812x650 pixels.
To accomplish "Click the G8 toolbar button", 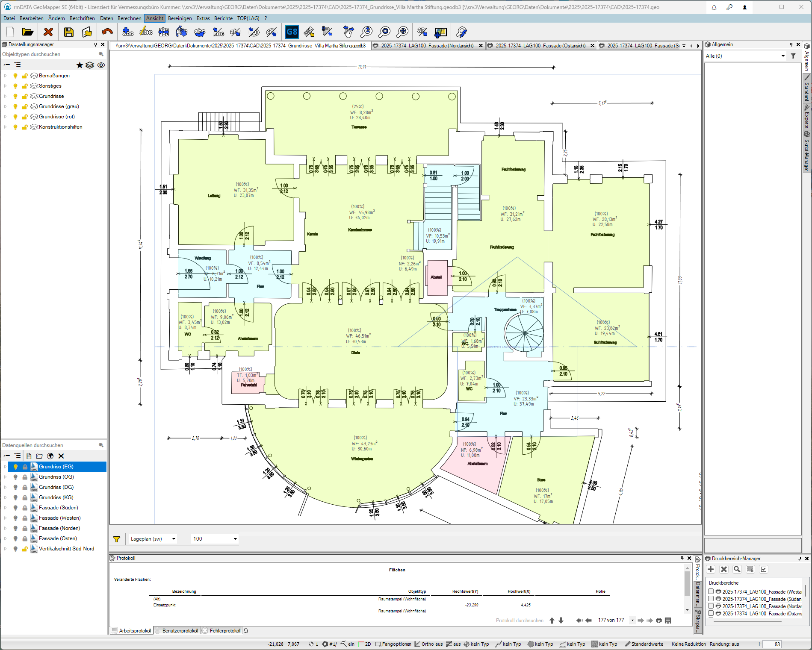I will click(x=292, y=32).
